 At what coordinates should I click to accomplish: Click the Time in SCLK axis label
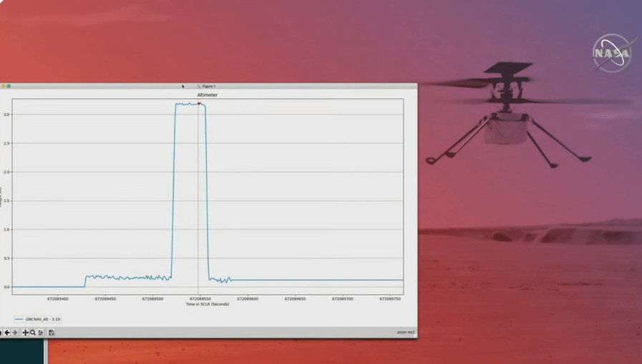pyautogui.click(x=207, y=305)
